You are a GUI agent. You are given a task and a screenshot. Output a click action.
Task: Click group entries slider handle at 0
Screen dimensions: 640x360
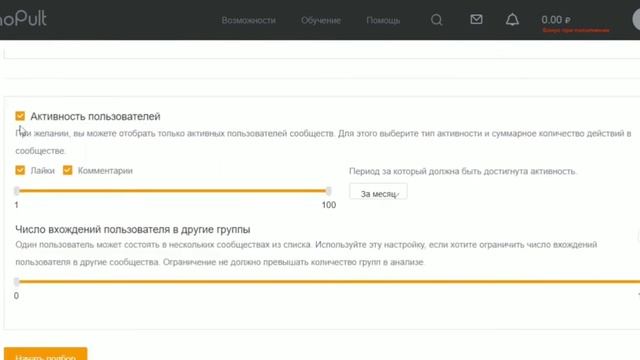click(17, 281)
